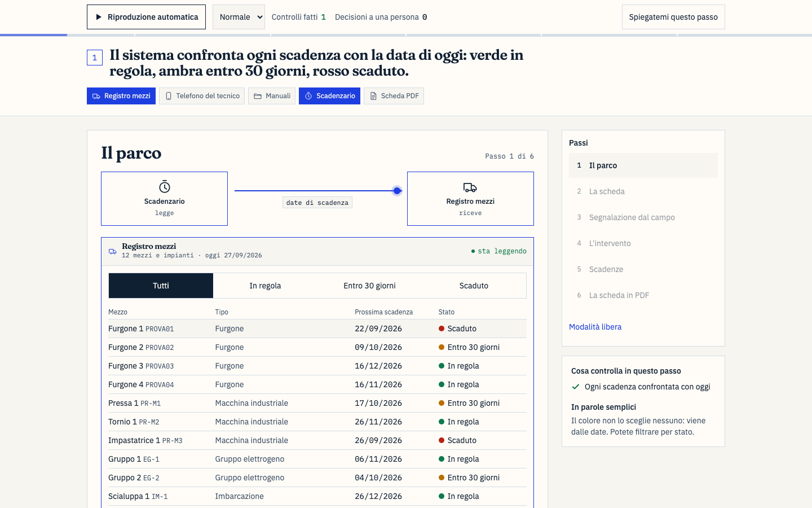Viewport: 812px width, 508px height.
Task: Go to step 1 Il parco
Action: click(x=643, y=165)
